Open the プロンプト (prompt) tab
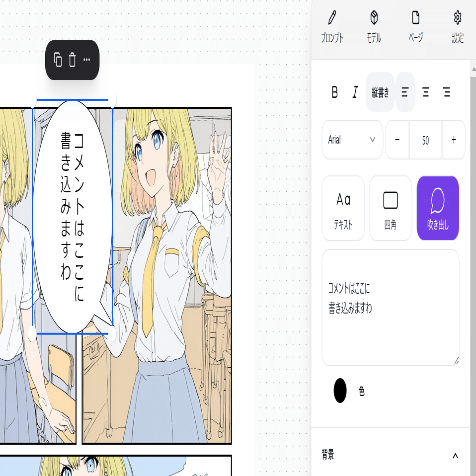The image size is (476, 476). tap(332, 26)
